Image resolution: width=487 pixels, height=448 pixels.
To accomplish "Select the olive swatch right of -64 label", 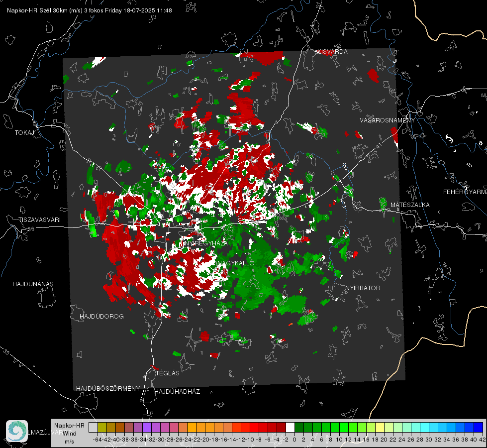I will (x=102, y=427).
